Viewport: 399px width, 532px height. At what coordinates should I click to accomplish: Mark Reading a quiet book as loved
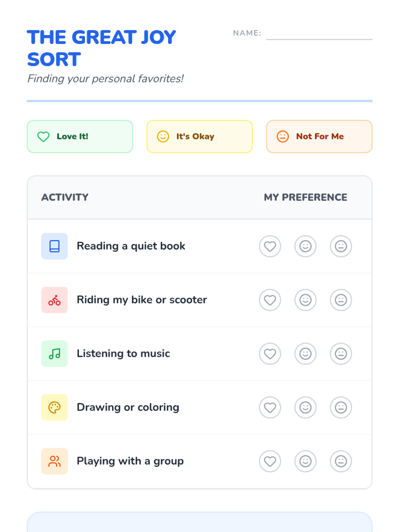(x=270, y=246)
